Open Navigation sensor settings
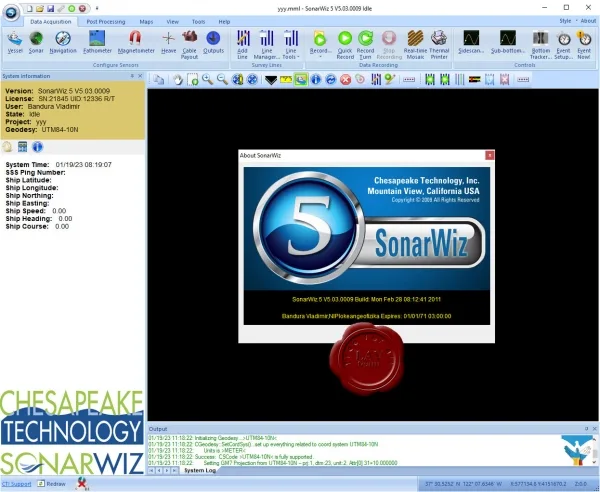The width and height of the screenshot is (600, 492). pos(63,42)
